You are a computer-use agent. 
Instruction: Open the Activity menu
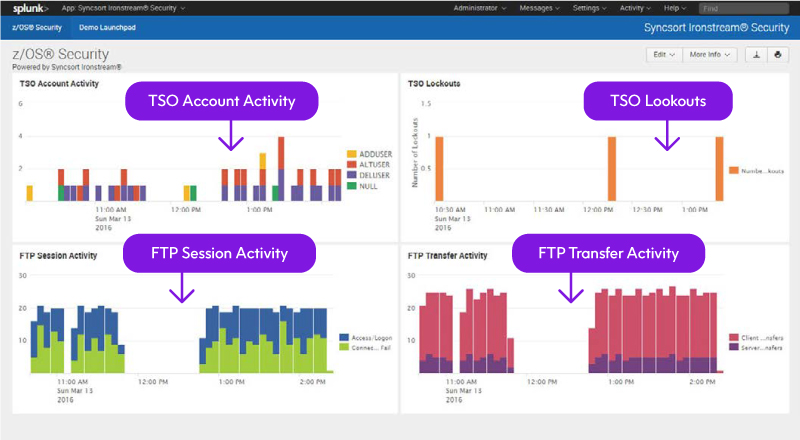point(635,8)
